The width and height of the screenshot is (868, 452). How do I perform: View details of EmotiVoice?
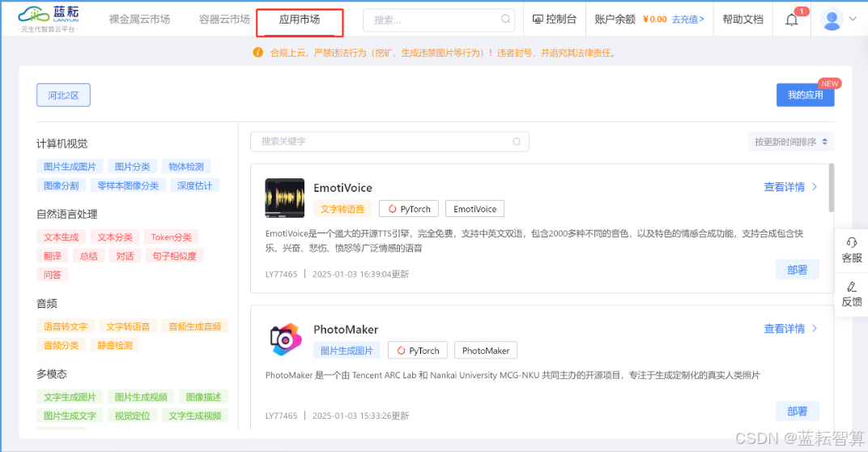[x=790, y=187]
